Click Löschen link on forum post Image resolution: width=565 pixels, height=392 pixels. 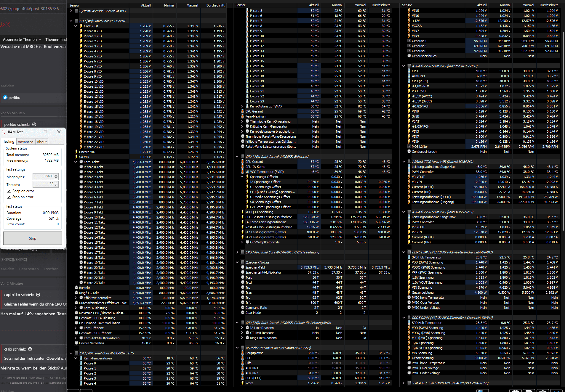click(x=51, y=269)
